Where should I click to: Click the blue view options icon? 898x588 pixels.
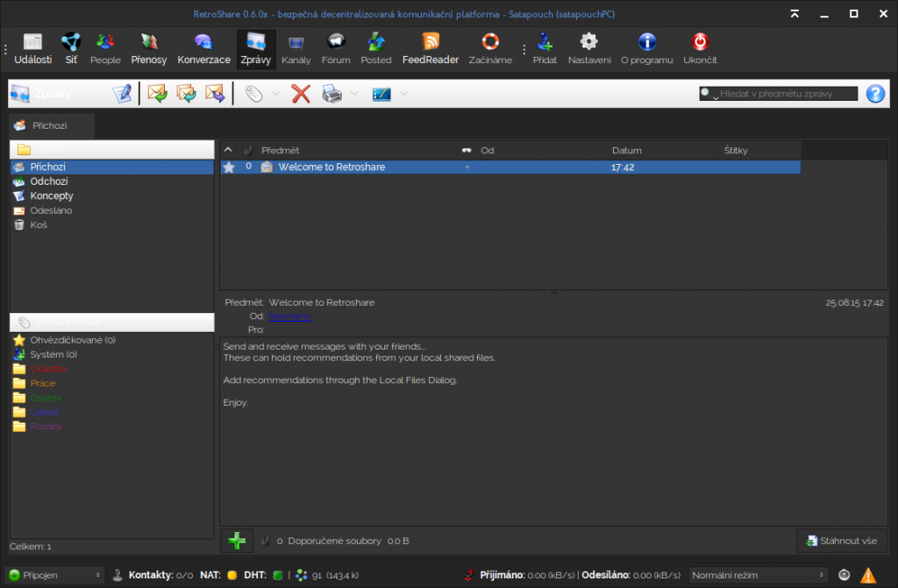click(381, 93)
